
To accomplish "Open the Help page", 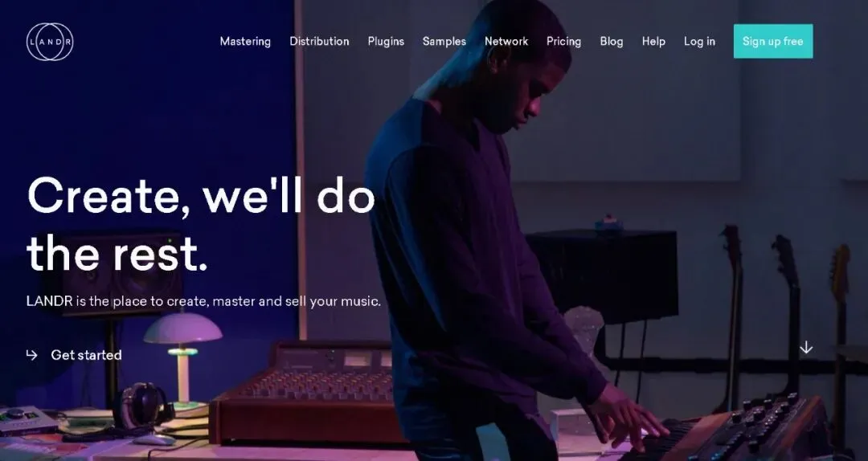I will (653, 42).
